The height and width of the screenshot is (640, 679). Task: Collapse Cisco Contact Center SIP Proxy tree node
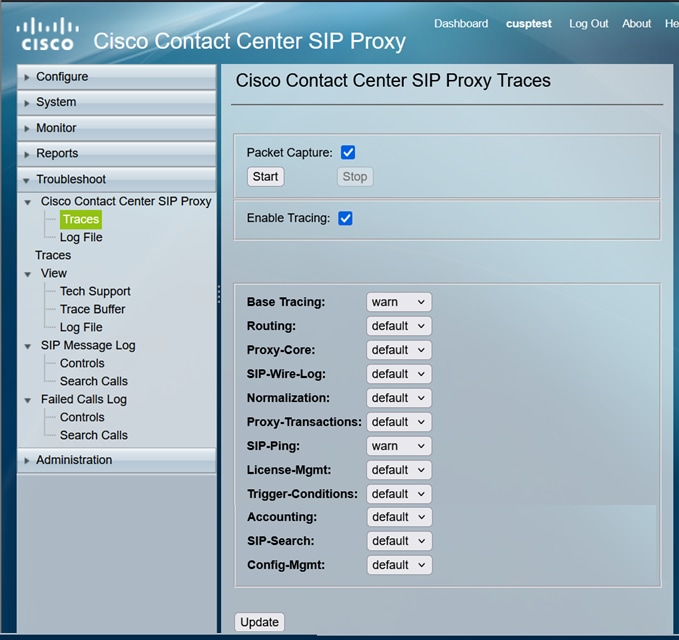point(28,202)
